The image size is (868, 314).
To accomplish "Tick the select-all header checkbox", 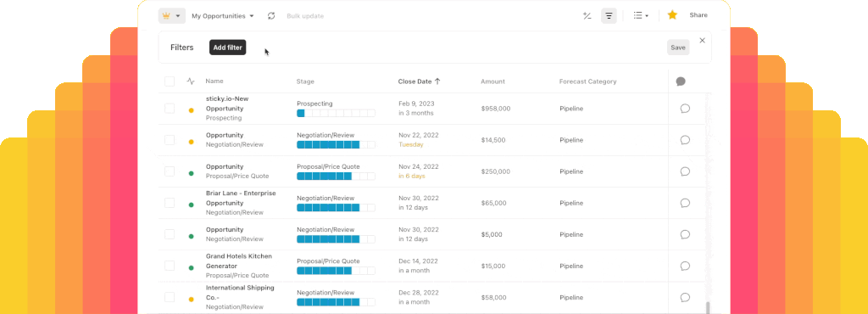I will (170, 81).
